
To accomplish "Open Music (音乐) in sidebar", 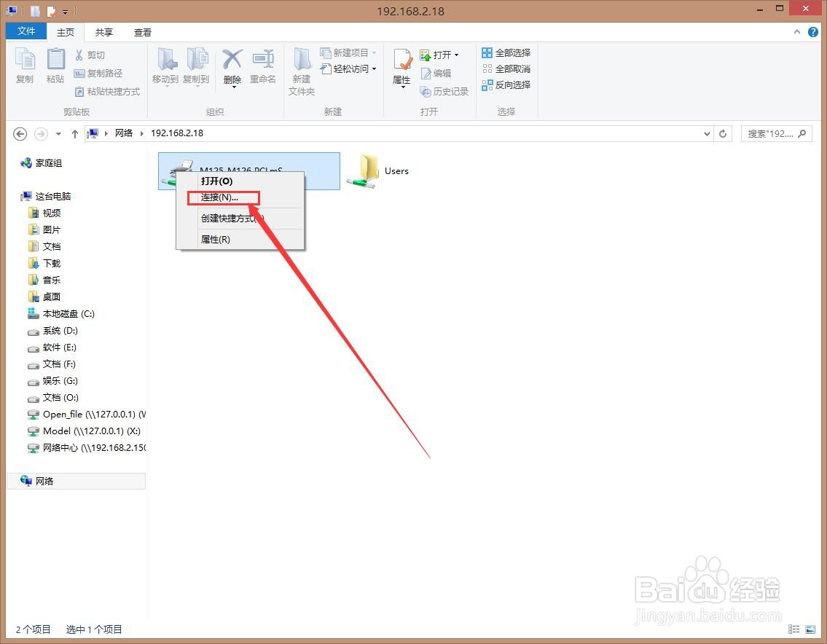I will (45, 280).
